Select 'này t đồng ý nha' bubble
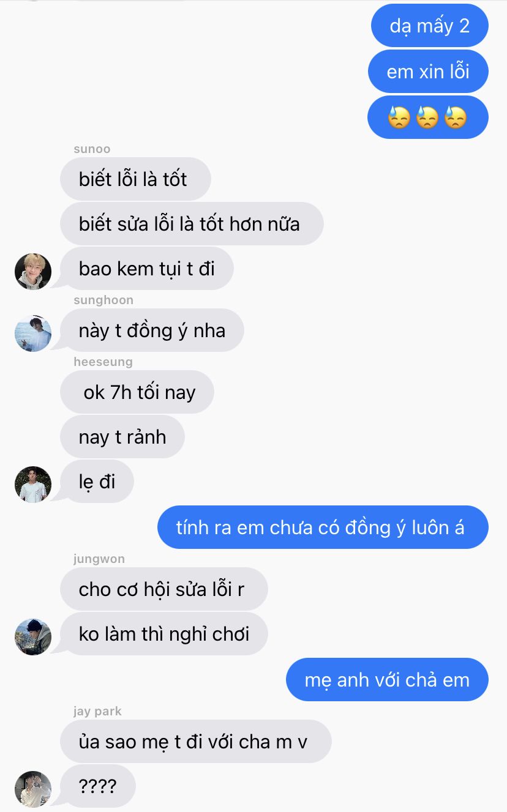 pyautogui.click(x=152, y=330)
